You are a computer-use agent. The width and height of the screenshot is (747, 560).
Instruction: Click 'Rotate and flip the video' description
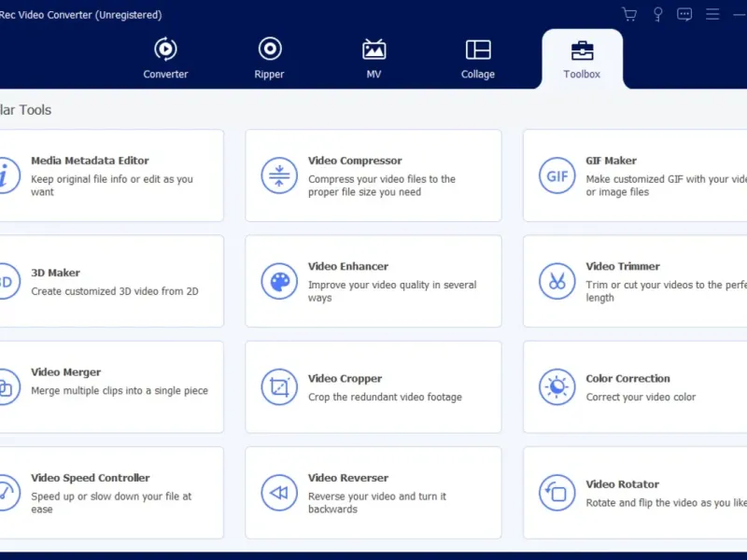coord(666,503)
